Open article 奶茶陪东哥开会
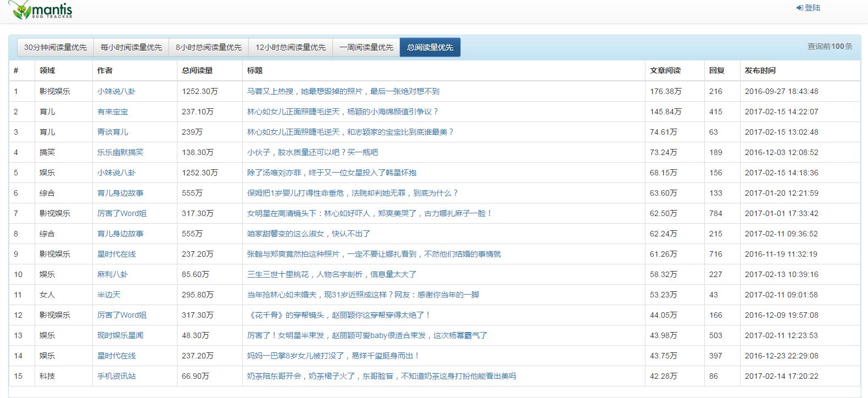The width and height of the screenshot is (868, 398). [x=382, y=376]
